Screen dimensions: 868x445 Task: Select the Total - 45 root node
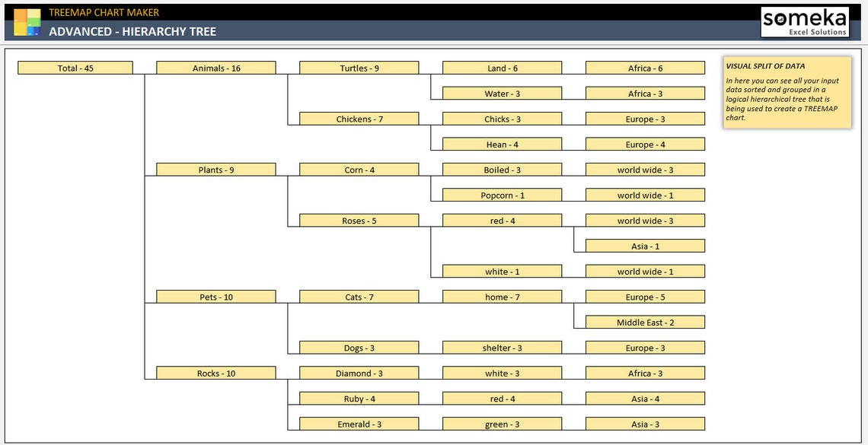tap(75, 67)
